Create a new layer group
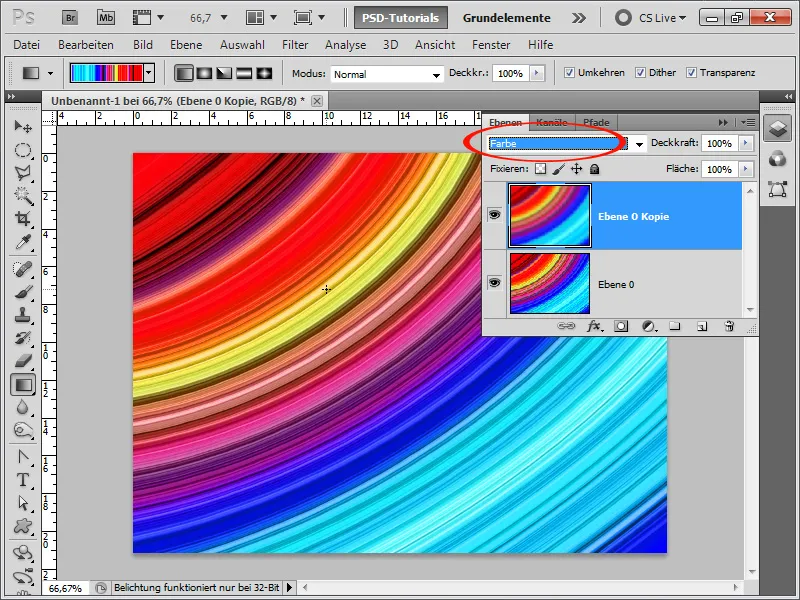 675,326
